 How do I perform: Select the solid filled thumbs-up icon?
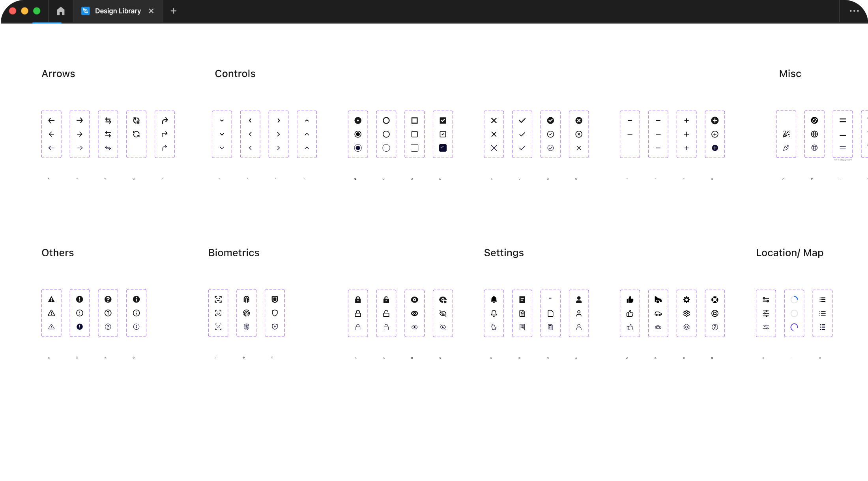click(630, 300)
